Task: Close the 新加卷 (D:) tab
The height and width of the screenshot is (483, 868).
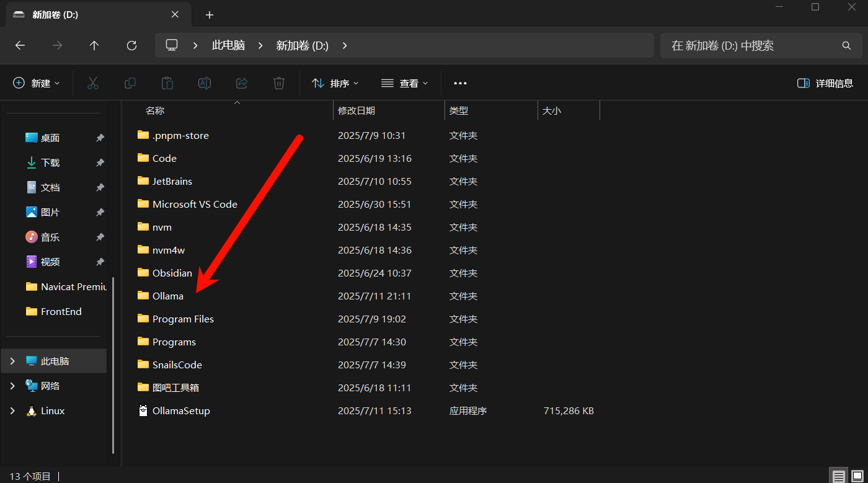Action: (176, 14)
